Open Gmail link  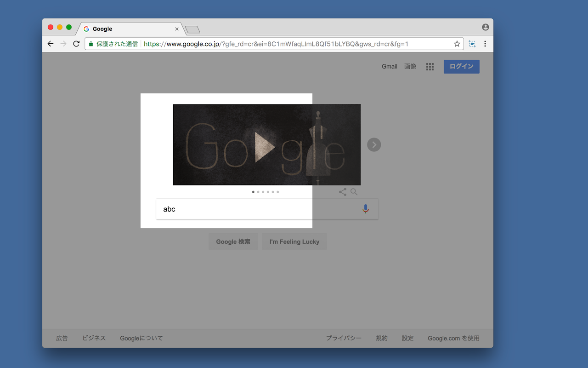click(390, 67)
